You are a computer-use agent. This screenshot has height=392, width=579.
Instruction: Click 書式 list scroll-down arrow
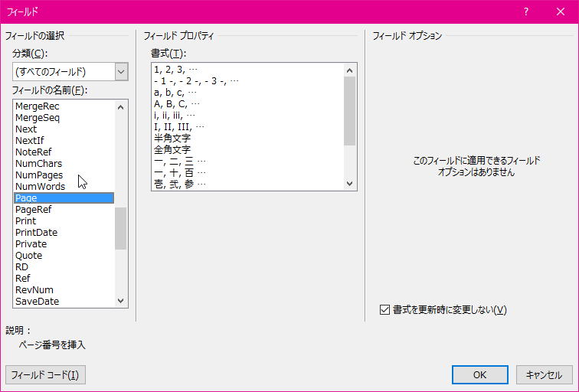(350, 184)
